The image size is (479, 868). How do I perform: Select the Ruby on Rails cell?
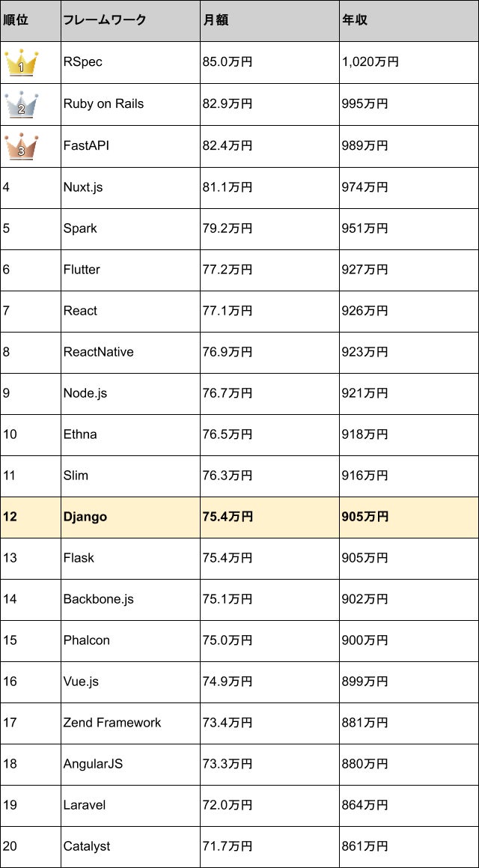pyautogui.click(x=103, y=104)
